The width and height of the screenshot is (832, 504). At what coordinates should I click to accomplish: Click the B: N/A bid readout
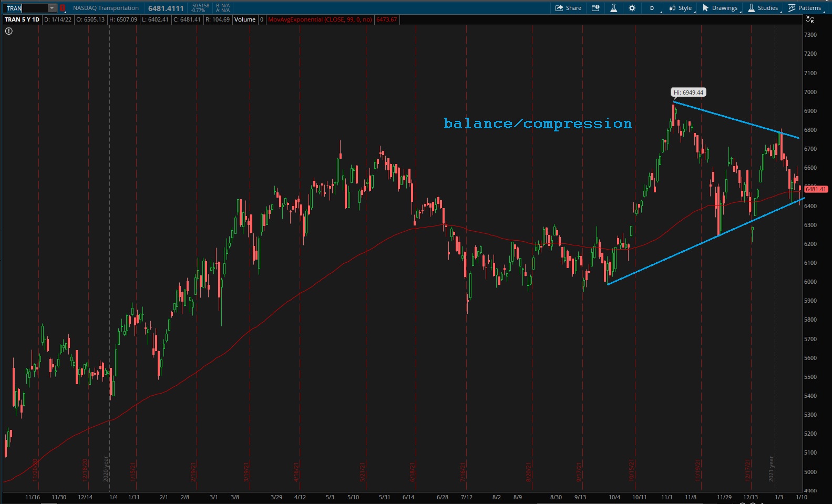[x=223, y=6]
